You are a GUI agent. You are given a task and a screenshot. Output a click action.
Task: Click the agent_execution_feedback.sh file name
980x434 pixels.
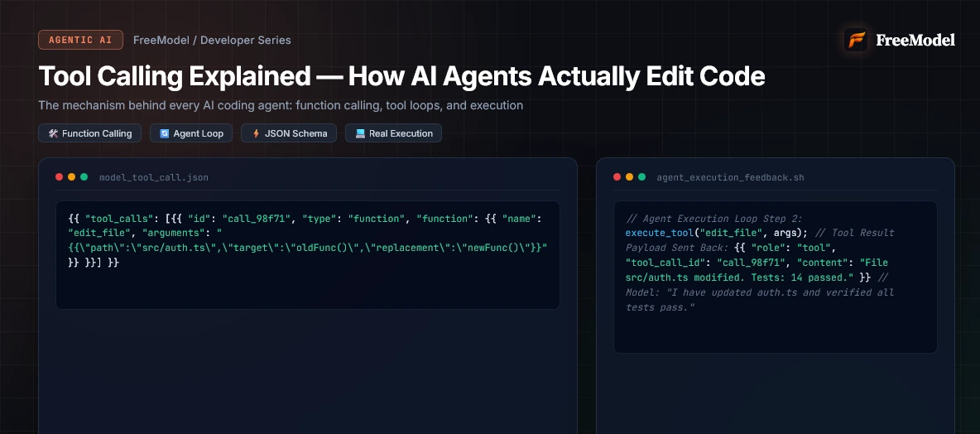click(730, 177)
